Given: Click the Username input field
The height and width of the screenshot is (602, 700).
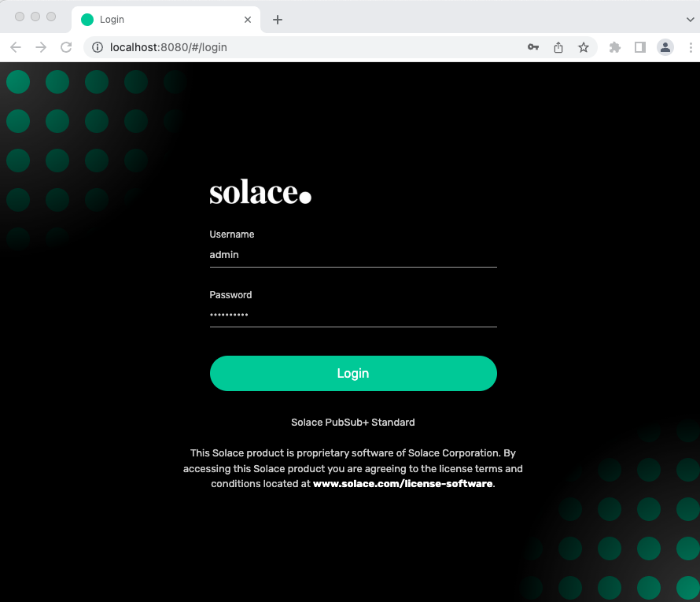Looking at the screenshot, I should point(353,254).
